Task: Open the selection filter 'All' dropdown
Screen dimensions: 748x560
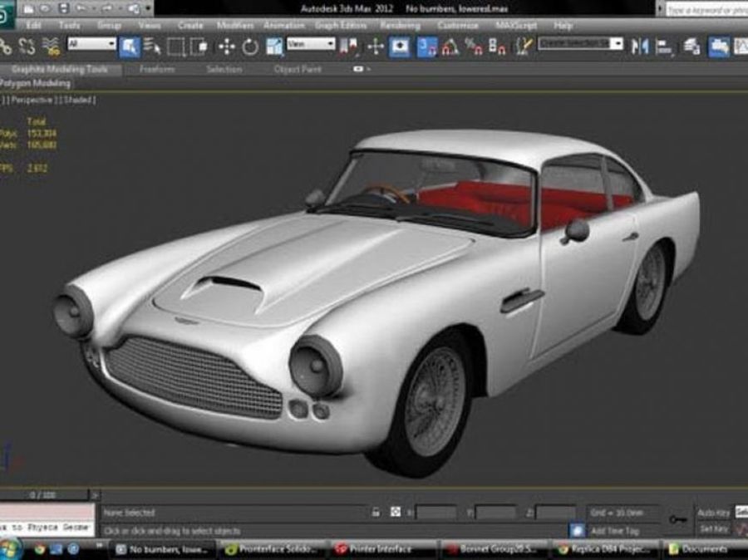Action: pos(91,43)
